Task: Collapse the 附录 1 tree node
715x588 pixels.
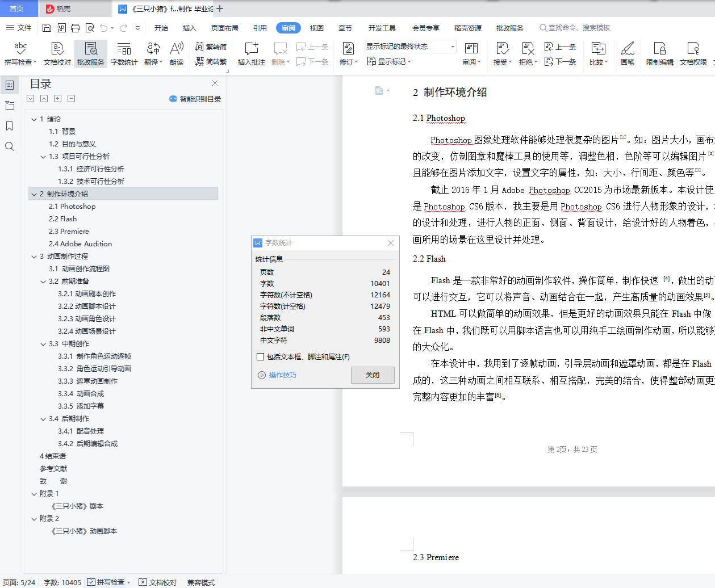Action: [34, 494]
